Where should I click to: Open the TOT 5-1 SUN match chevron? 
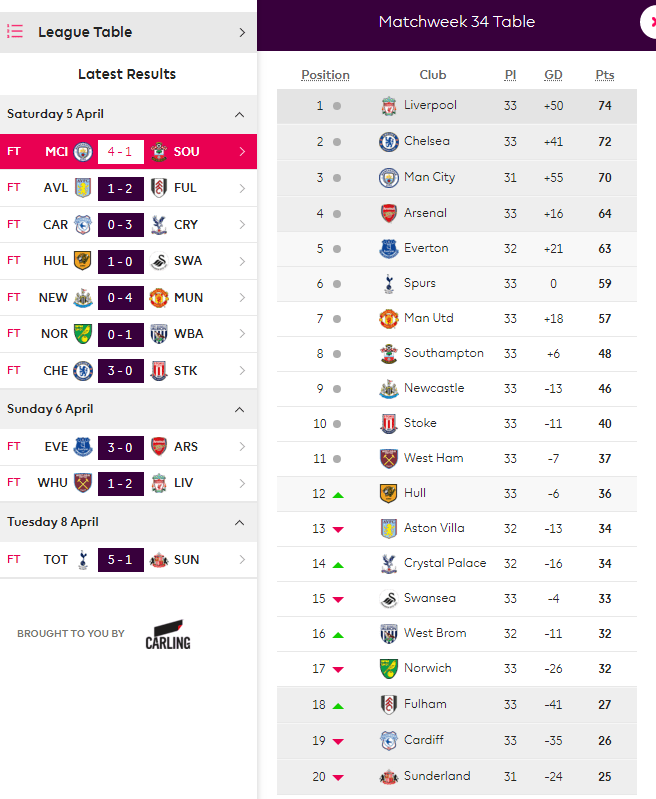[242, 560]
